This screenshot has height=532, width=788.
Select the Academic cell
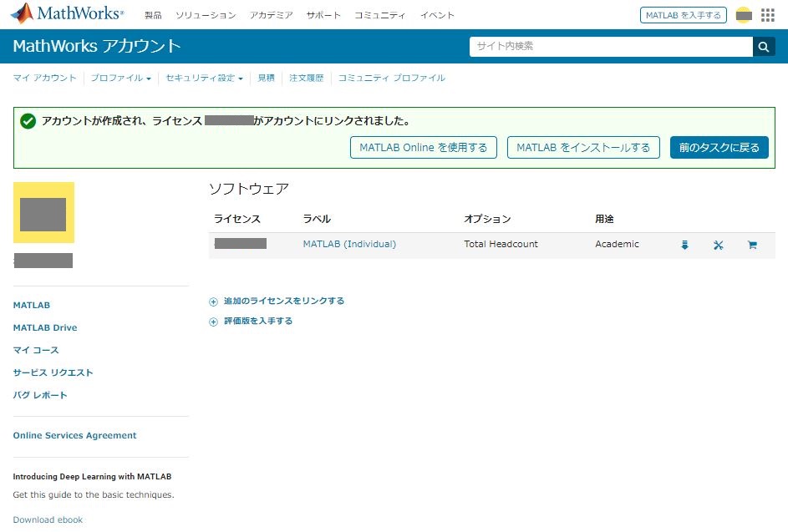pyautogui.click(x=617, y=244)
